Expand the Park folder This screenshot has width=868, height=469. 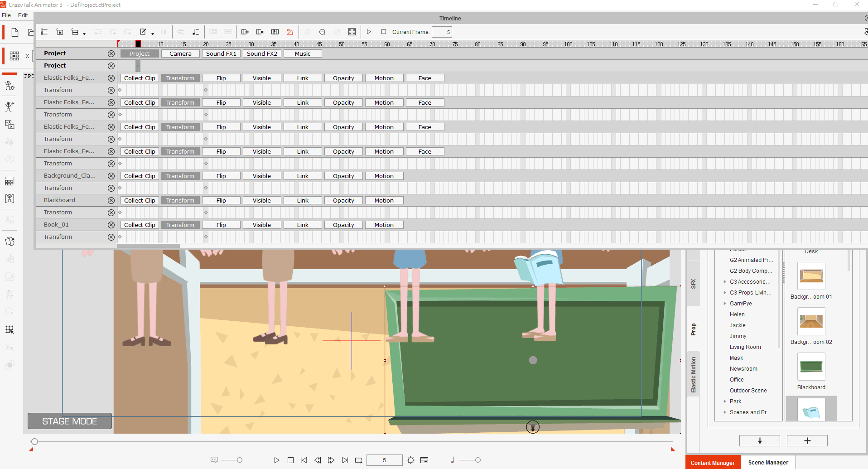(x=725, y=401)
